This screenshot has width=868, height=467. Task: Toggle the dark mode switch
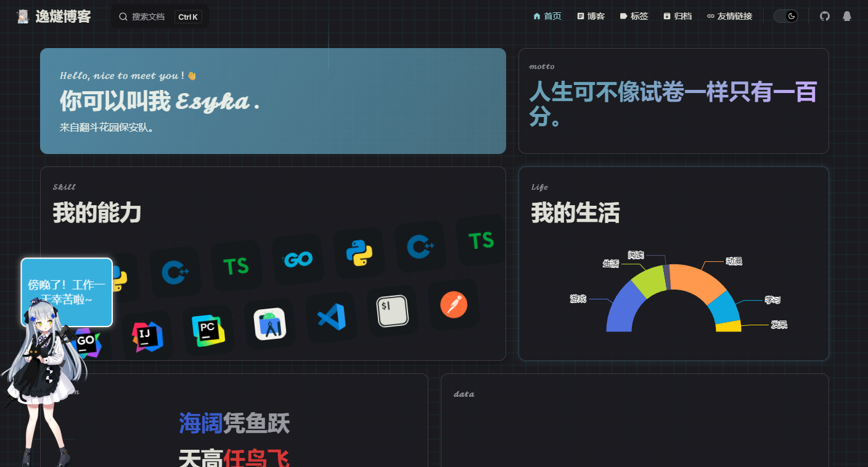[x=786, y=16]
